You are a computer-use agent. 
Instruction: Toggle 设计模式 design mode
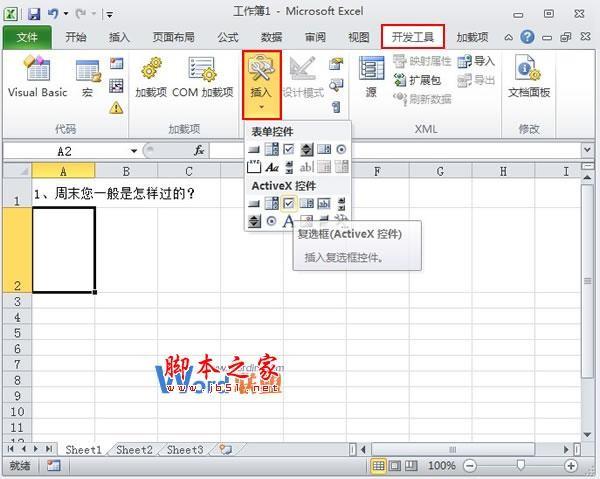pyautogui.click(x=303, y=77)
